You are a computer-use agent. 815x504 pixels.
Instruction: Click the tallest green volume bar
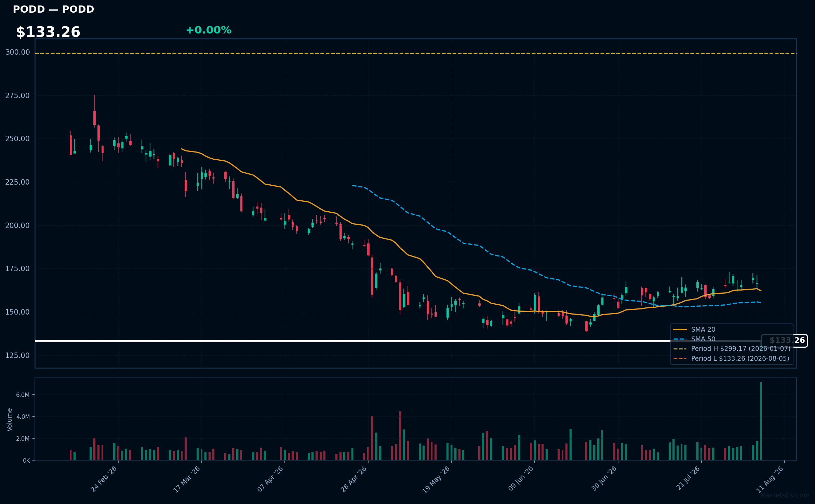tap(761, 421)
